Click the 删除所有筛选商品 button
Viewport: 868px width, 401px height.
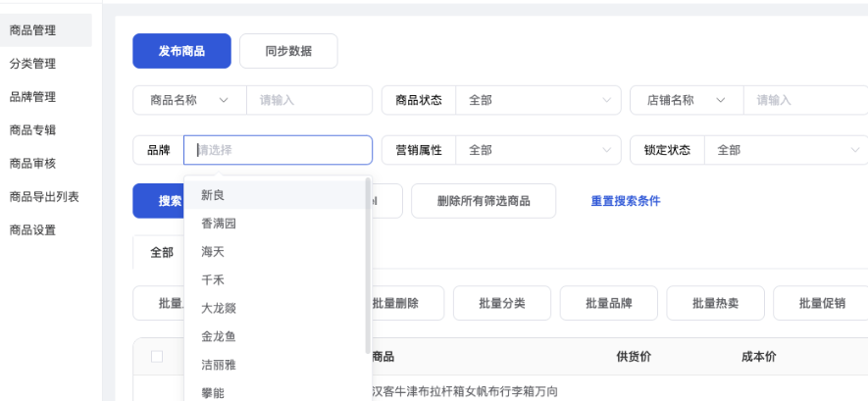(483, 201)
